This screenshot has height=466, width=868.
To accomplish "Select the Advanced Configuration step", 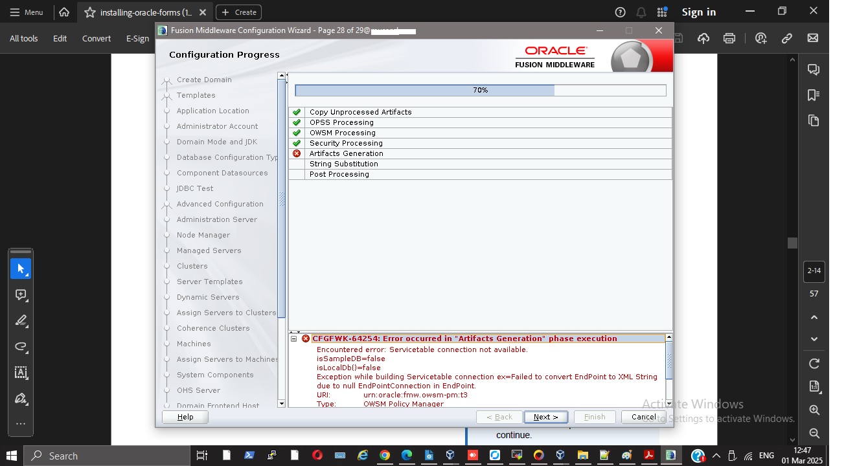I will click(x=220, y=204).
